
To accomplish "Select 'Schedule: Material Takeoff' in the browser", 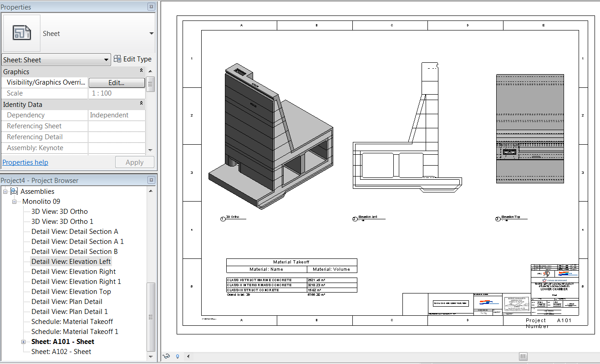I will [x=72, y=322].
